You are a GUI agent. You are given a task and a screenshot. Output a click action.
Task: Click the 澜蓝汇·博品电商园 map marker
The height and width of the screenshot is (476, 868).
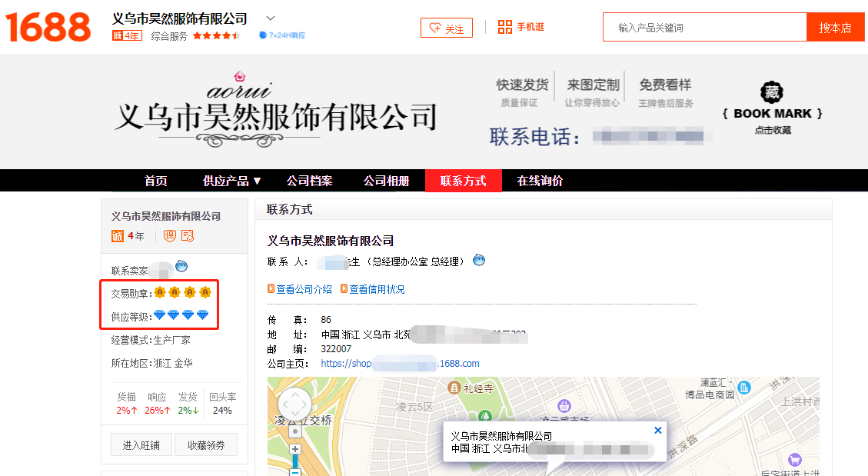(744, 388)
